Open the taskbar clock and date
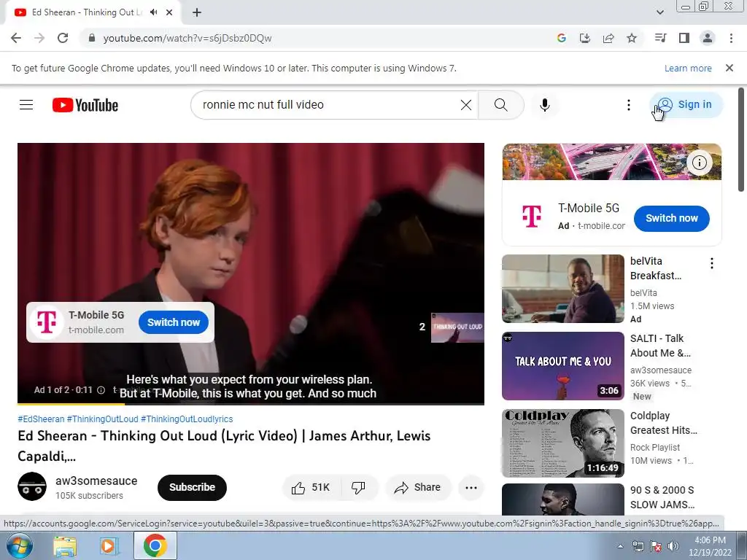Screen dimensions: 747x560 click(710, 546)
